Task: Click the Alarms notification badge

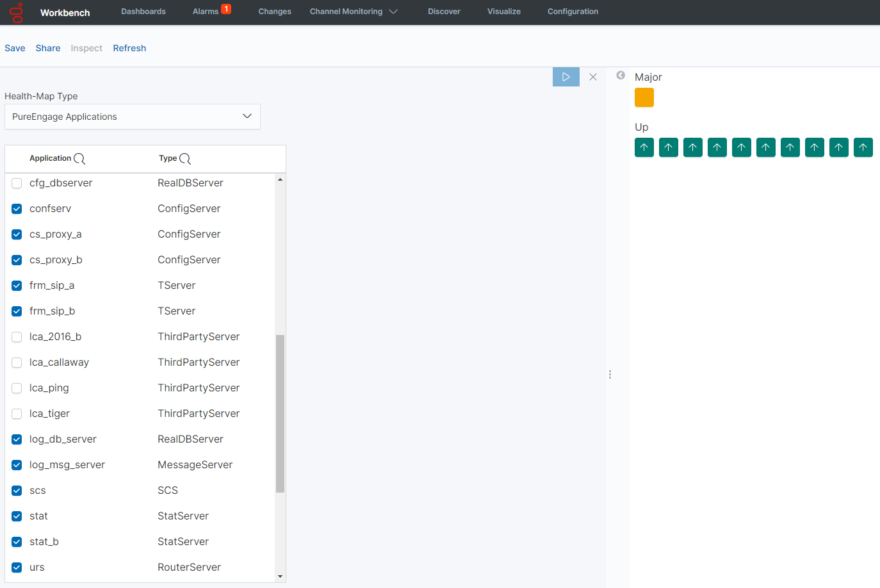Action: point(226,9)
